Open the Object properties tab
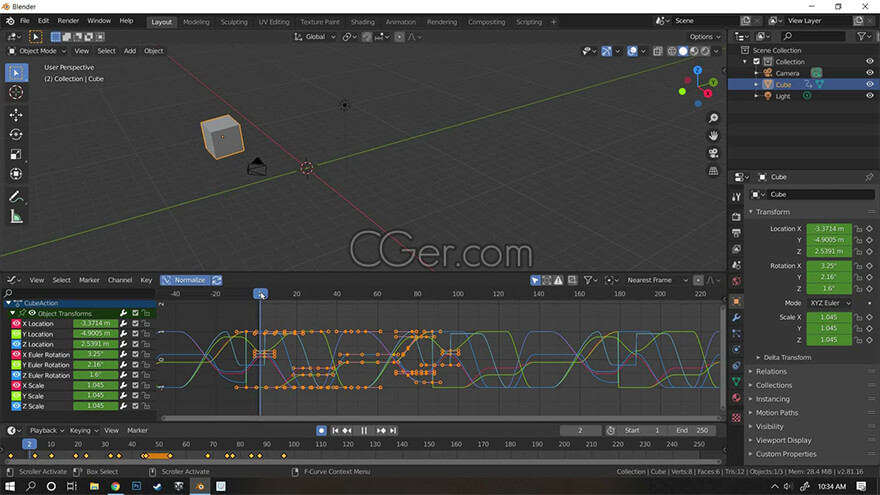Screen dimensions: 880x495 click(x=736, y=301)
